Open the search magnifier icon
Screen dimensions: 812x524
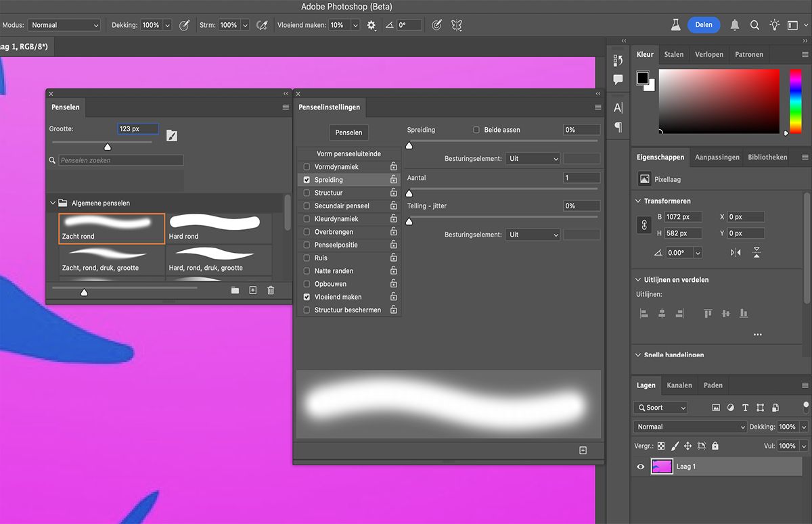[754, 25]
